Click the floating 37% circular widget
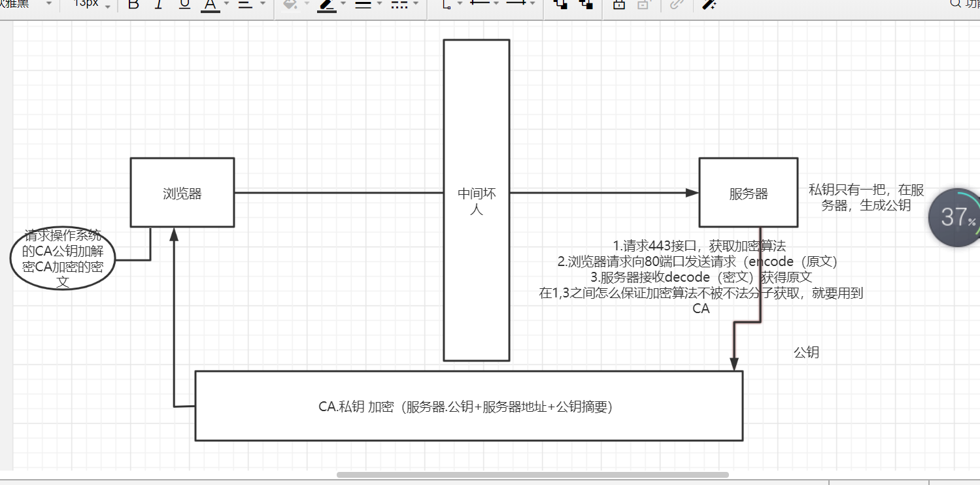This screenshot has height=485, width=980. point(955,217)
